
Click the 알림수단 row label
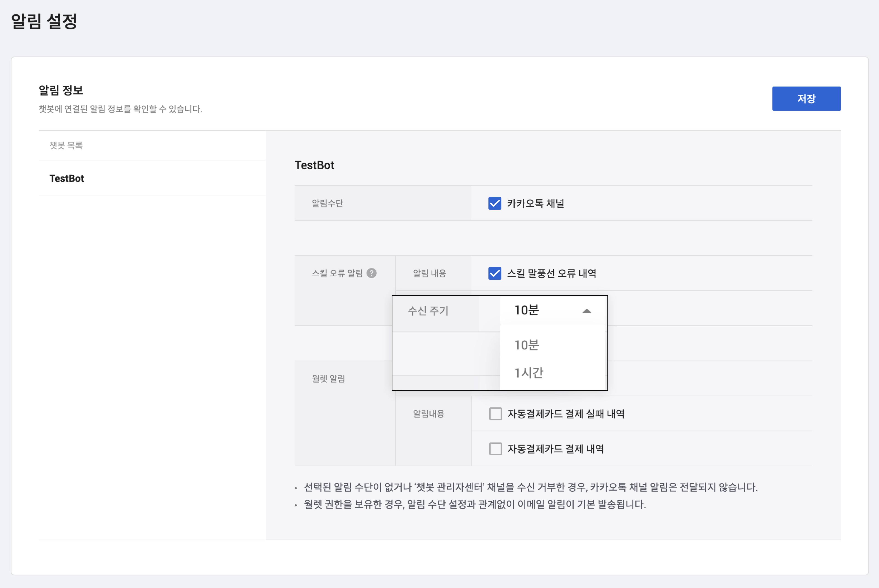click(x=327, y=203)
